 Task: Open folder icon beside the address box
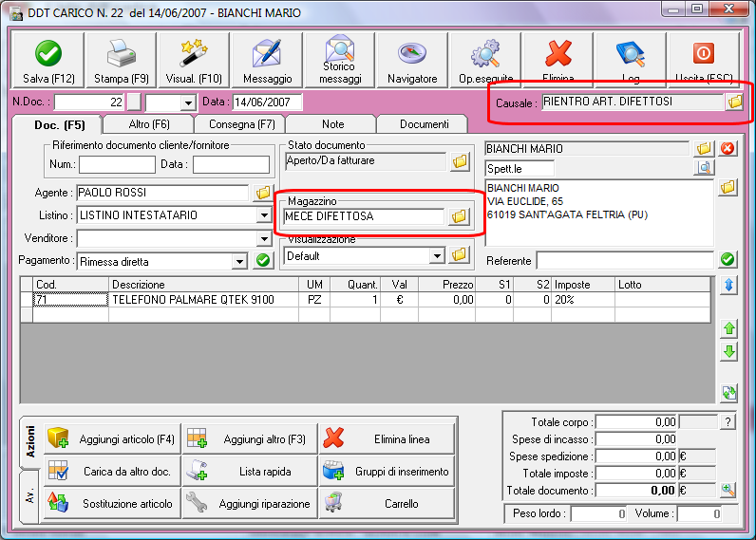coord(728,187)
